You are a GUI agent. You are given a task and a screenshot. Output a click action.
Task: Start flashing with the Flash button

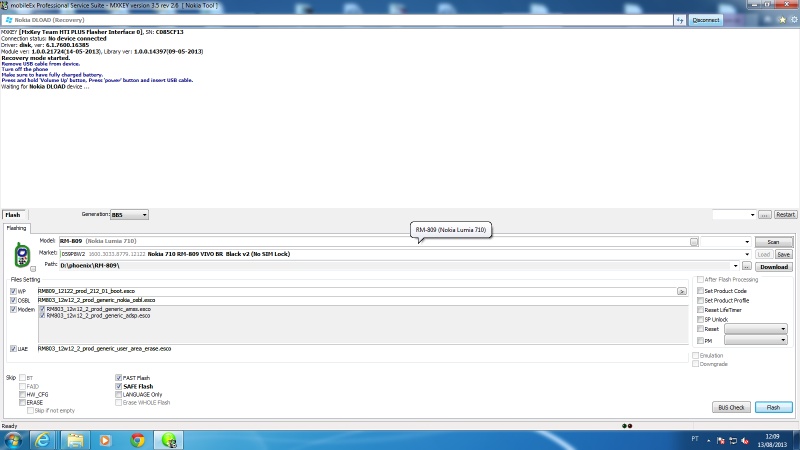(x=773, y=407)
